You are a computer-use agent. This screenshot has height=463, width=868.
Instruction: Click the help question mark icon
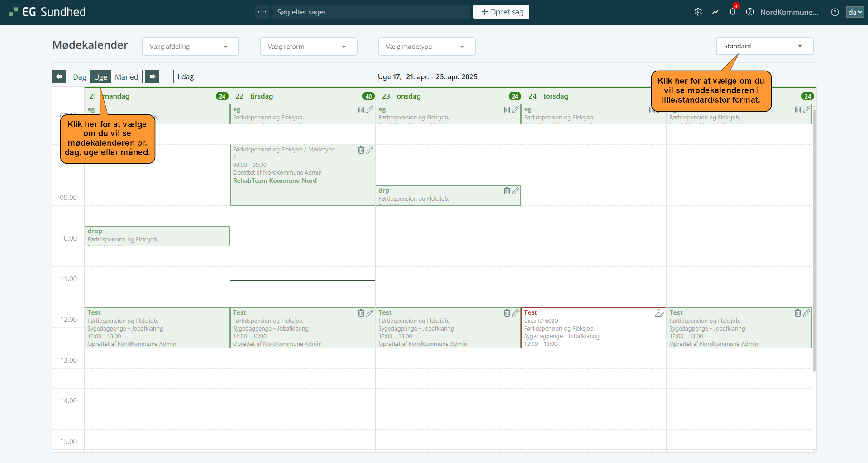pos(750,12)
